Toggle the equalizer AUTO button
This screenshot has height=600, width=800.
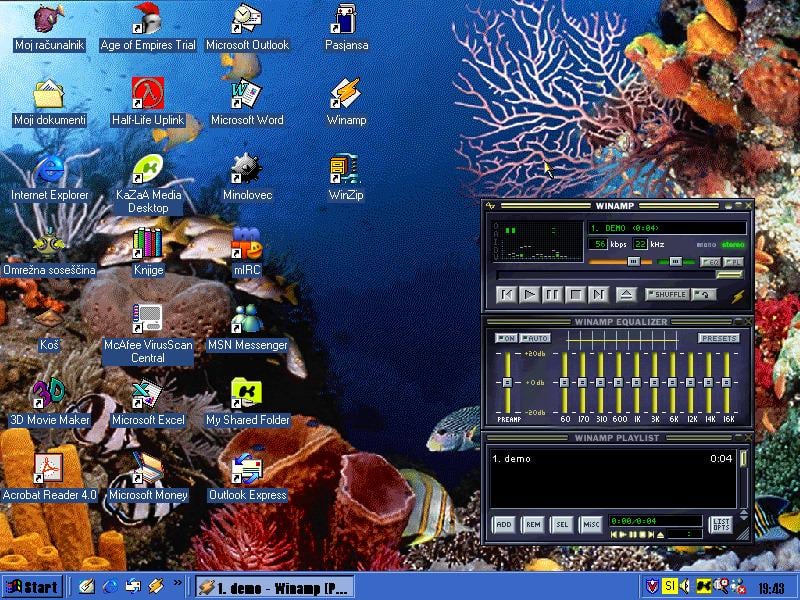pyautogui.click(x=535, y=338)
